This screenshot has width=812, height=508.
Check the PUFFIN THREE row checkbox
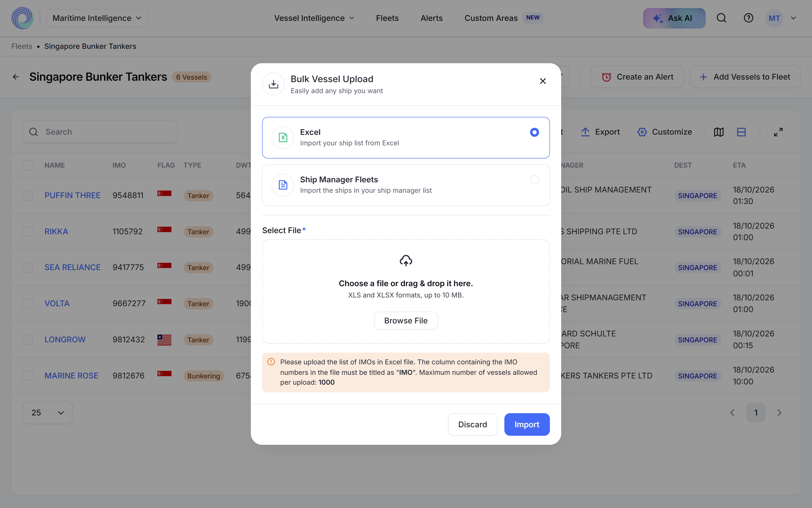point(28,196)
